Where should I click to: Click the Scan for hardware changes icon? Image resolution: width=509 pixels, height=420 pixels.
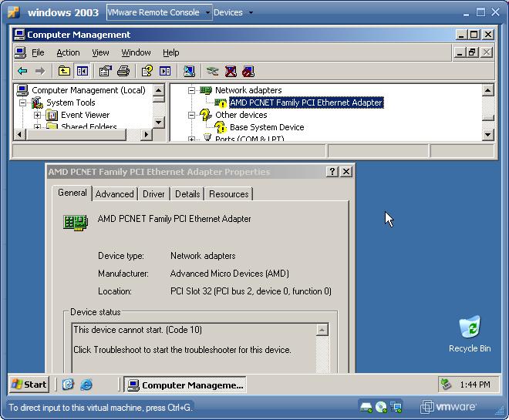(189, 71)
